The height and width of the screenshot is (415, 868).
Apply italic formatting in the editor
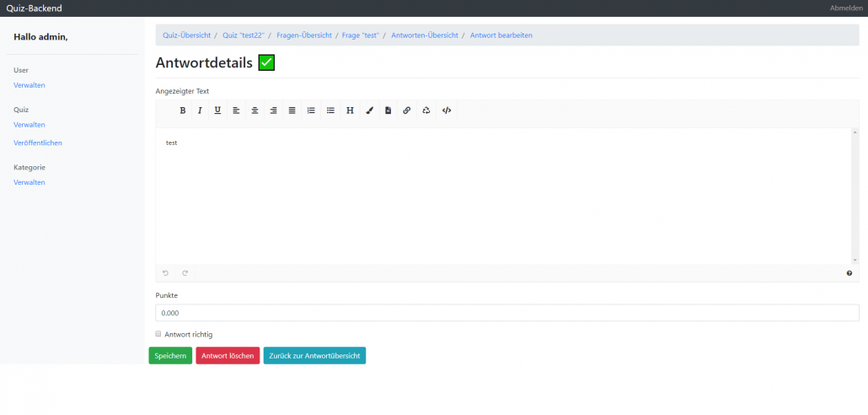(x=200, y=110)
